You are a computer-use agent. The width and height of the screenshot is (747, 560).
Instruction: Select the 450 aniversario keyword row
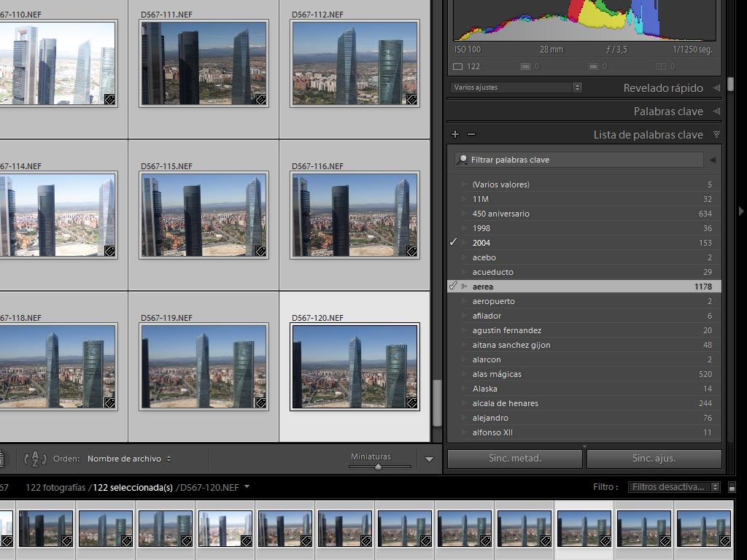[x=584, y=214]
